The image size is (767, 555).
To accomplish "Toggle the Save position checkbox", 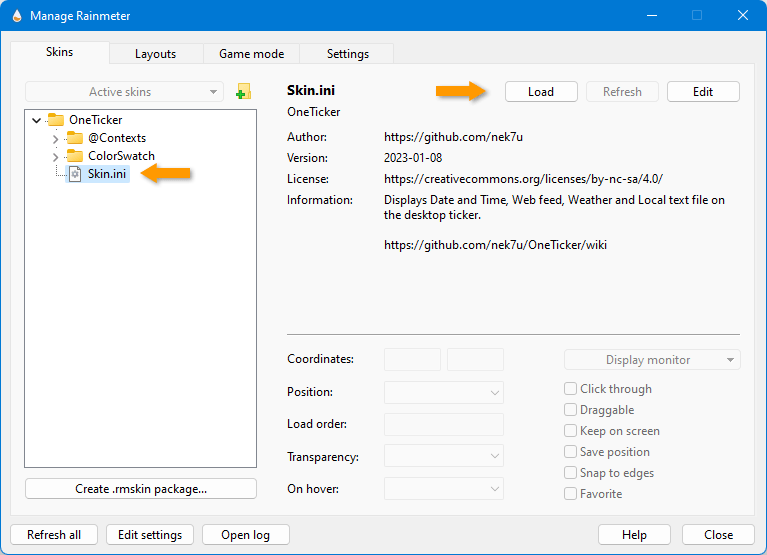I will pos(570,452).
